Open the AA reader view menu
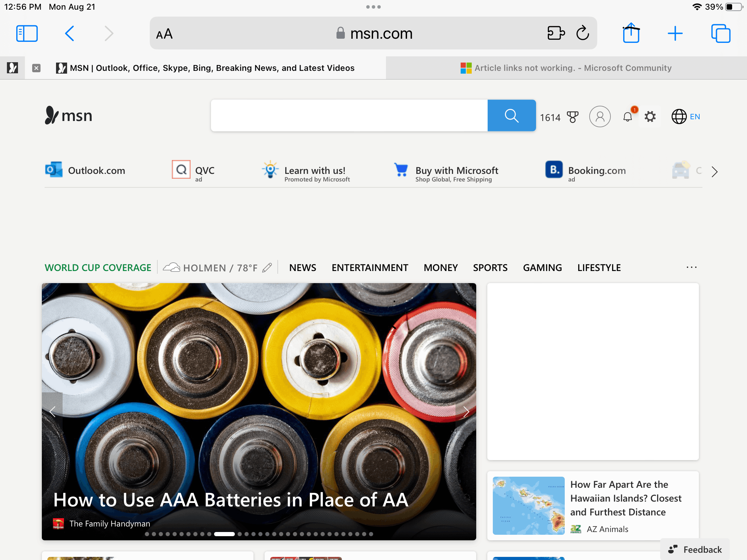Screen dimensions: 747x560 (164, 34)
